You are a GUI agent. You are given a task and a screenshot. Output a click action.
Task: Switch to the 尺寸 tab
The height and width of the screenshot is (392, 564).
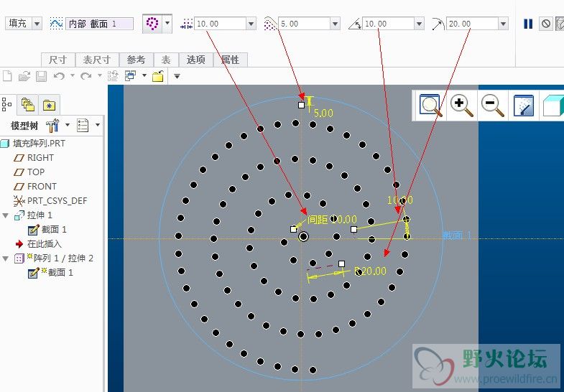[58, 60]
